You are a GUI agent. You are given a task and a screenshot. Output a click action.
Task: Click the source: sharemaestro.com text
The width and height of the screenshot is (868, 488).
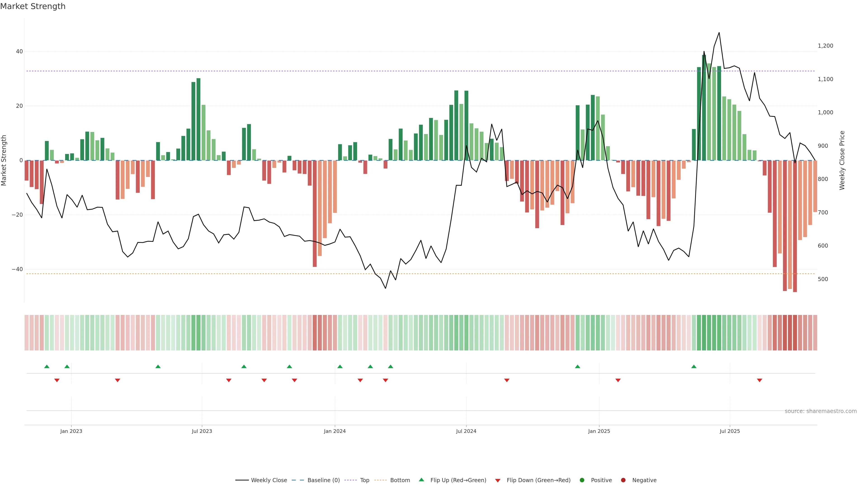point(821,411)
